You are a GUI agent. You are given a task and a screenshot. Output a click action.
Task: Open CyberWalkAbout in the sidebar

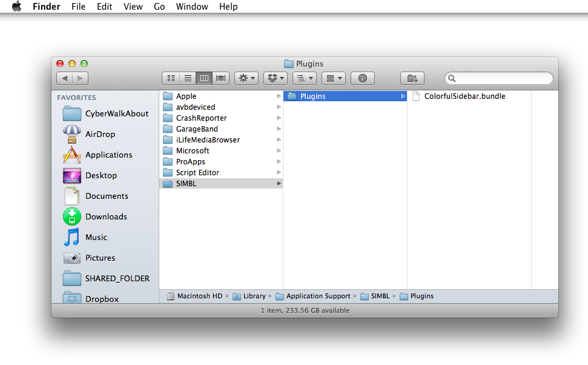[106, 113]
